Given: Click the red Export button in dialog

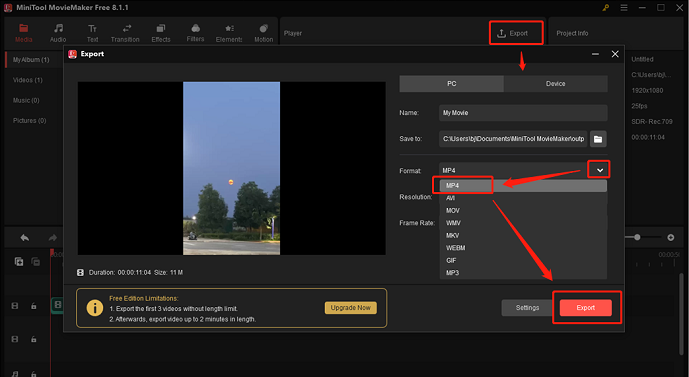Looking at the screenshot, I should (586, 308).
